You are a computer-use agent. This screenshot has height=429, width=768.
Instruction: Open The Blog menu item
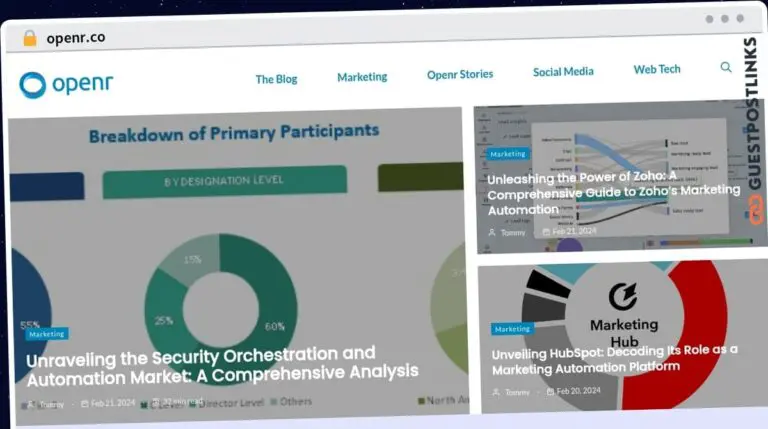click(x=276, y=79)
